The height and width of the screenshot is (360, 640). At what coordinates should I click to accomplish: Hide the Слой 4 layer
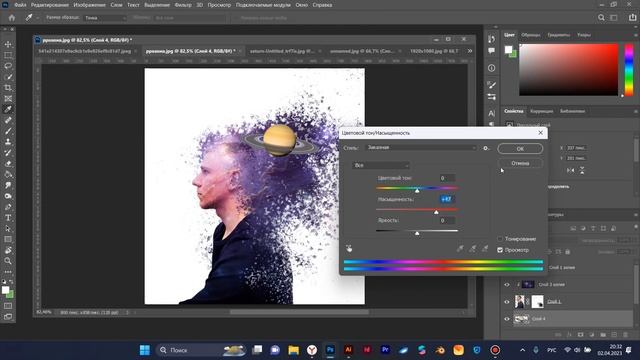click(x=507, y=319)
